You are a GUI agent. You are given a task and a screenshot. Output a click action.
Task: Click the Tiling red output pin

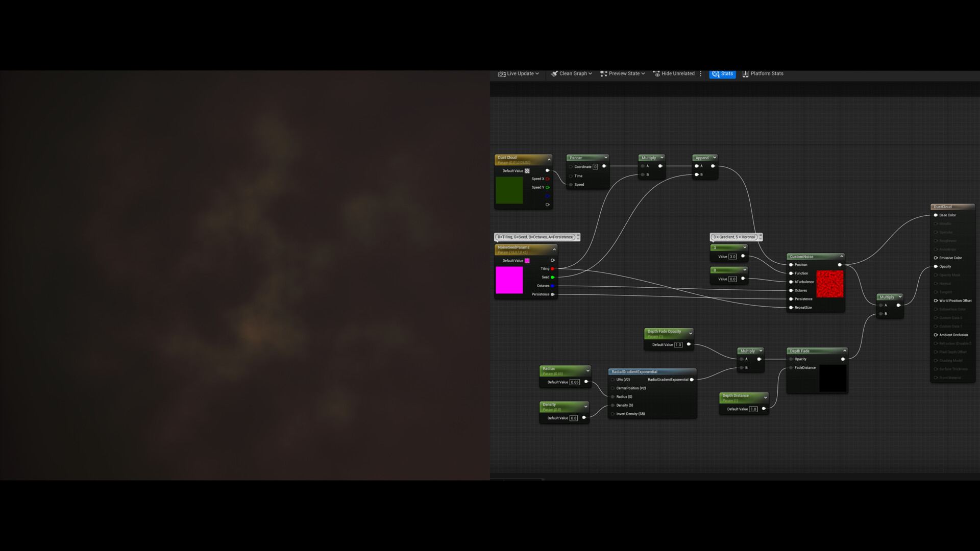tap(552, 269)
